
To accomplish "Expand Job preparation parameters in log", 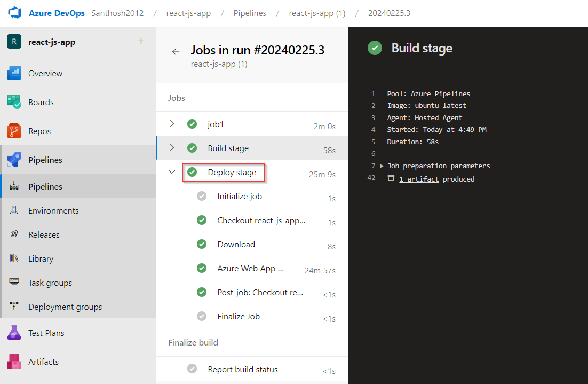I will pyautogui.click(x=382, y=166).
